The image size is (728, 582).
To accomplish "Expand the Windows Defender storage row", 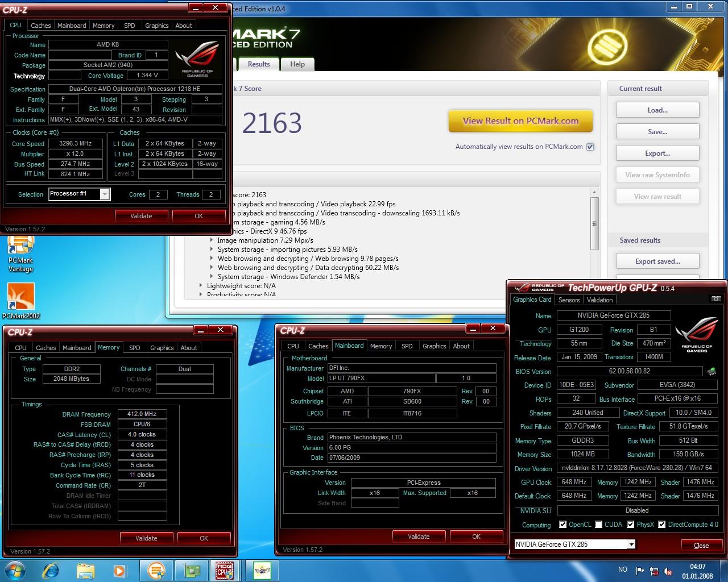I will (212, 277).
